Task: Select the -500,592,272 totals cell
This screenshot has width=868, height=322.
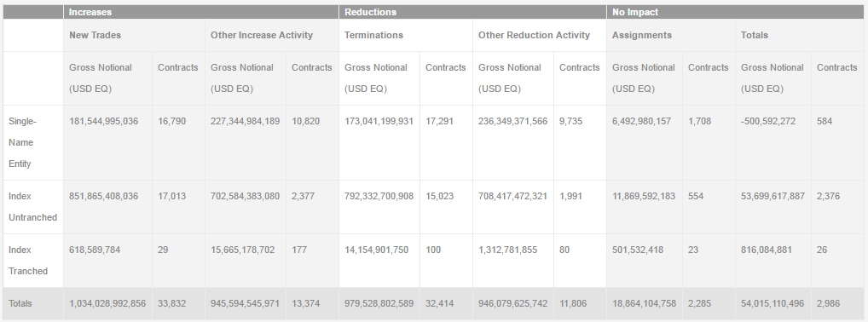Action: click(x=767, y=121)
